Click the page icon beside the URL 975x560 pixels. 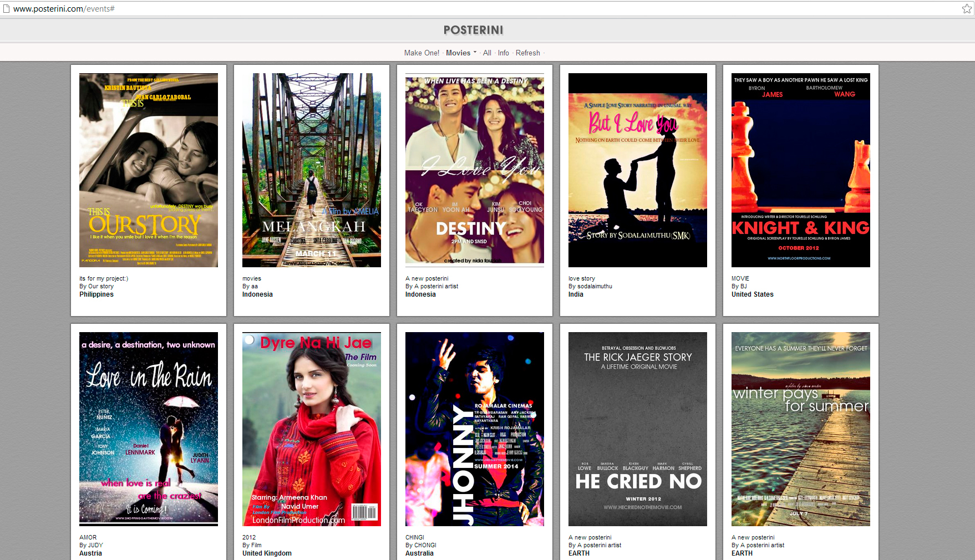6,8
